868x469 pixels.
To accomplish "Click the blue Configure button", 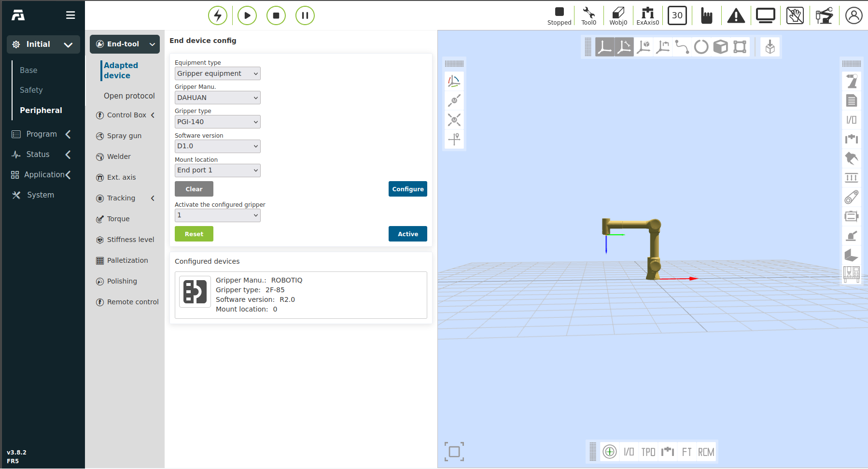I will point(407,189).
